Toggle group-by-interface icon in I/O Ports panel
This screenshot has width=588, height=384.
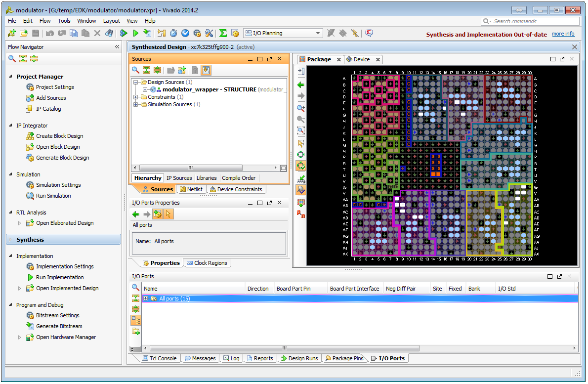pyautogui.click(x=136, y=320)
